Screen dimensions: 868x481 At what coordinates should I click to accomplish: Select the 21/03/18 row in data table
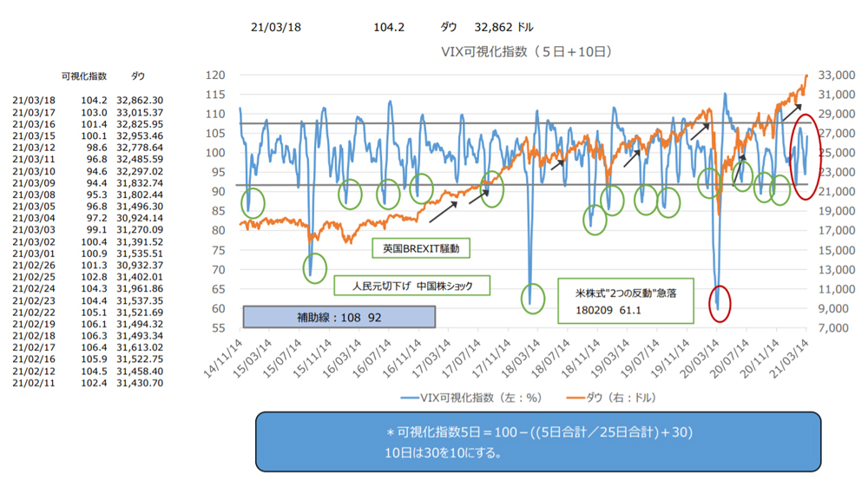point(88,100)
